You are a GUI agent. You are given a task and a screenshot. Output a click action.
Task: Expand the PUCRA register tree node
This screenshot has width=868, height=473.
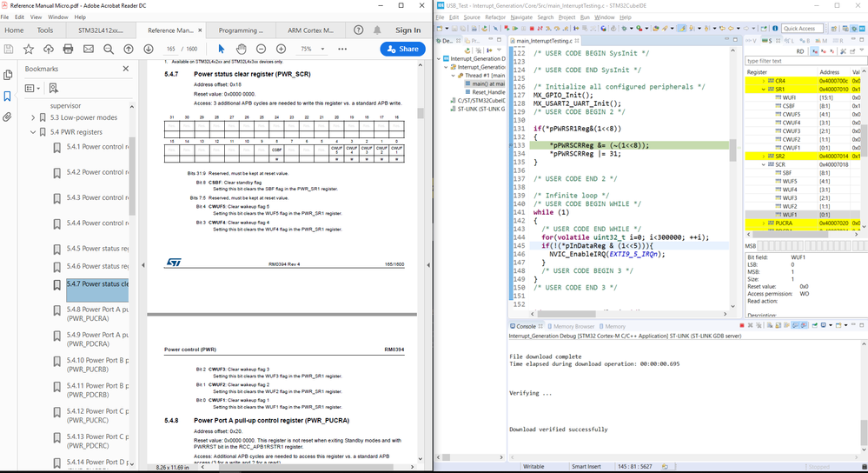point(764,223)
